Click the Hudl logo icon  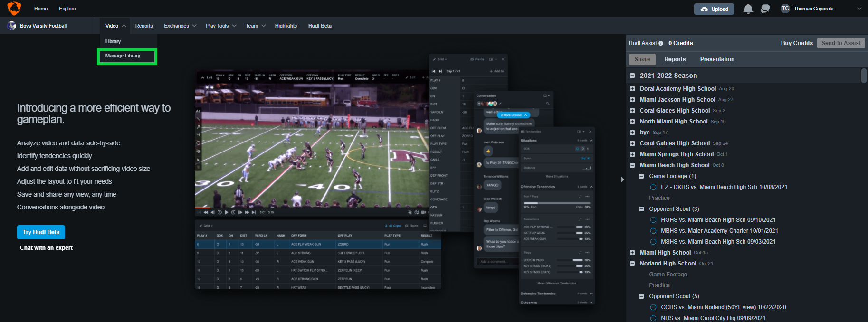[x=14, y=8]
